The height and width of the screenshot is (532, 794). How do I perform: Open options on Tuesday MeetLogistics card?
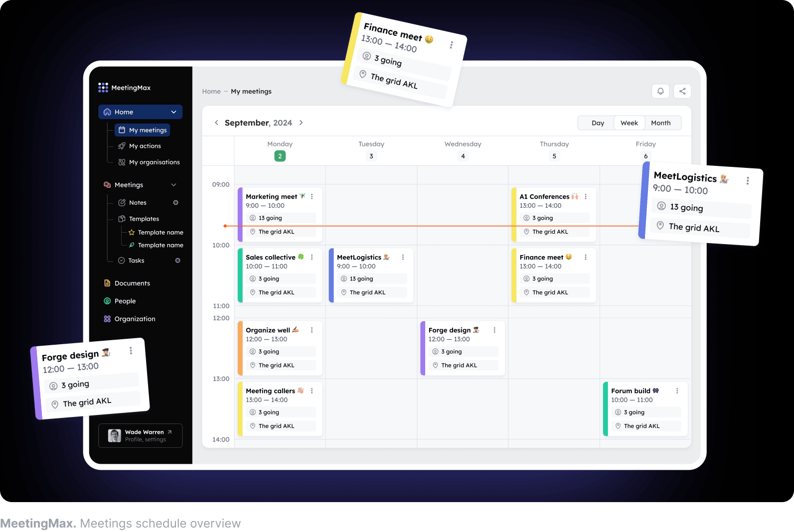403,258
